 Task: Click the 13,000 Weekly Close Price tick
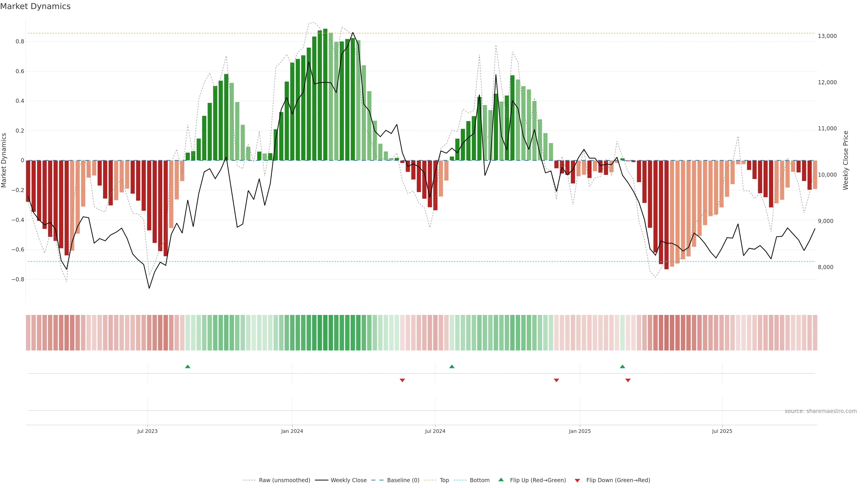click(827, 36)
